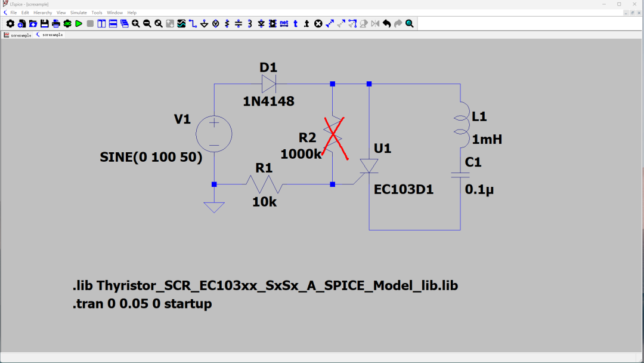Choose the Diode component tool

click(x=261, y=24)
